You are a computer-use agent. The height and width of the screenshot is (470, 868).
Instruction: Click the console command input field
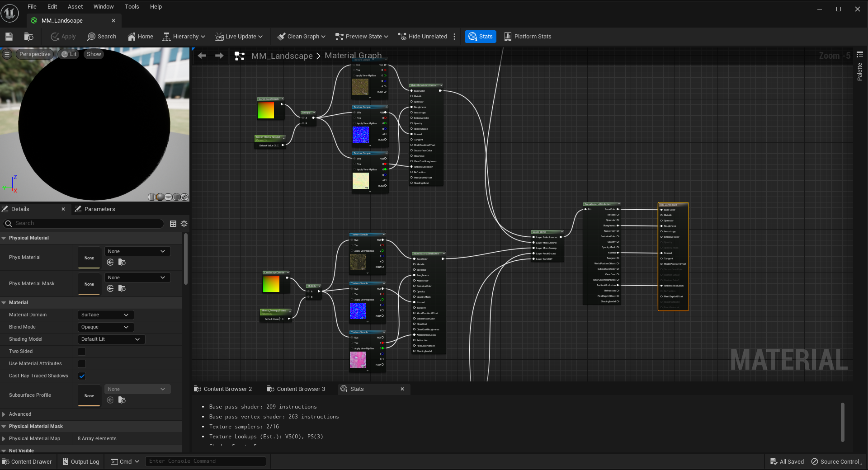click(205, 461)
